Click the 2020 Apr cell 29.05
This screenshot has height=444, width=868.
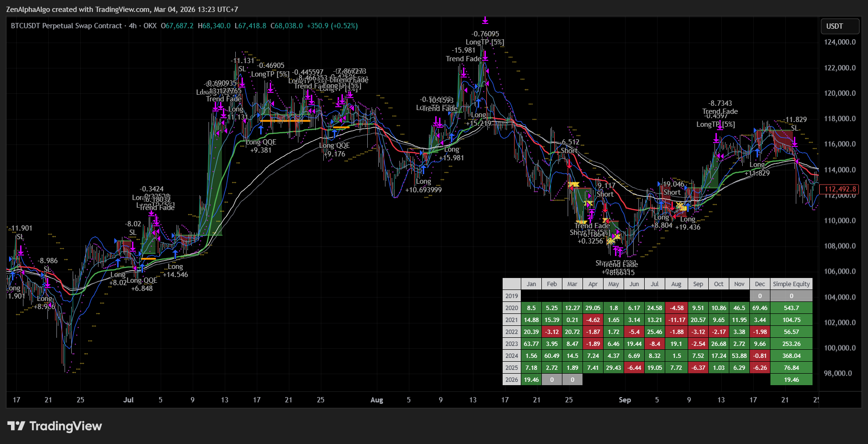tap(593, 308)
